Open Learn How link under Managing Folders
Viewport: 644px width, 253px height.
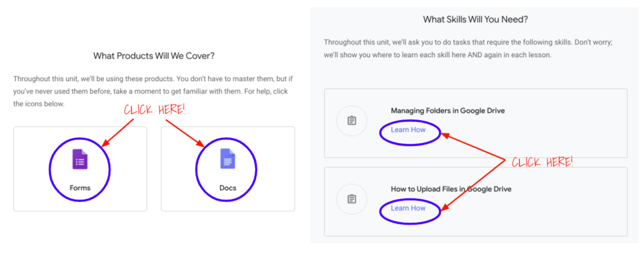point(408,130)
